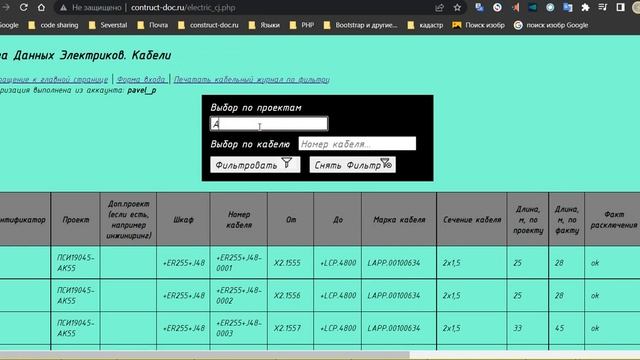This screenshot has width=640, height=360.
Task: Click the horizontal scrollbar at page bottom
Action: tap(204, 355)
